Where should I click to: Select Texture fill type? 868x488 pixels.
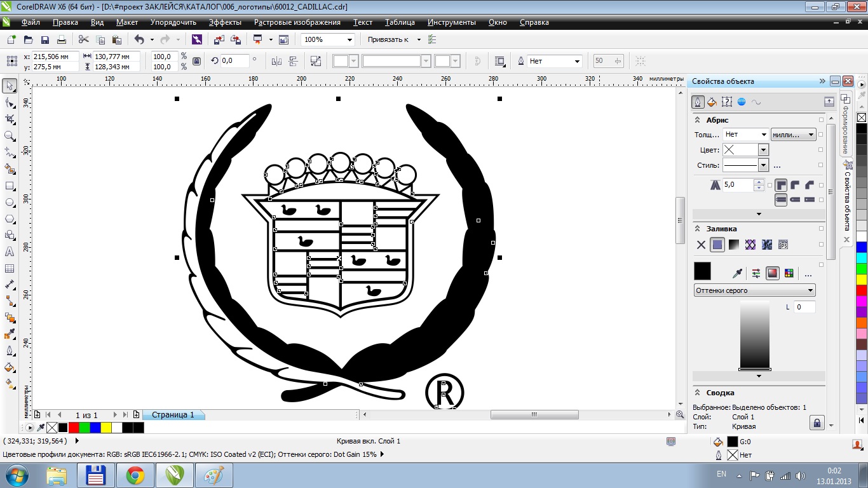point(767,245)
